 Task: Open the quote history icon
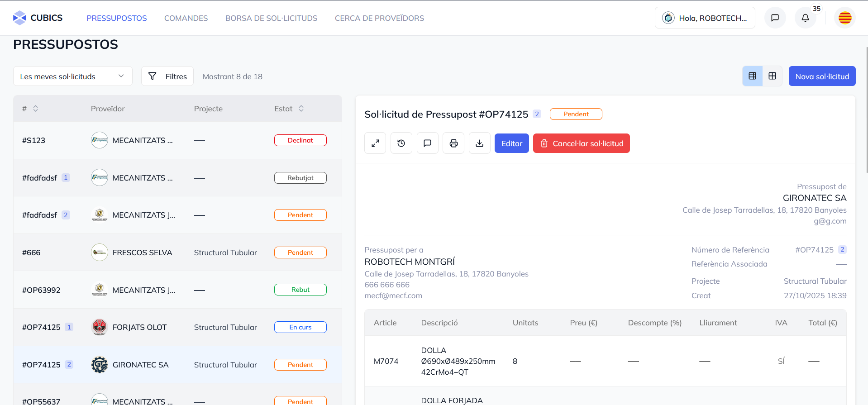pyautogui.click(x=401, y=143)
